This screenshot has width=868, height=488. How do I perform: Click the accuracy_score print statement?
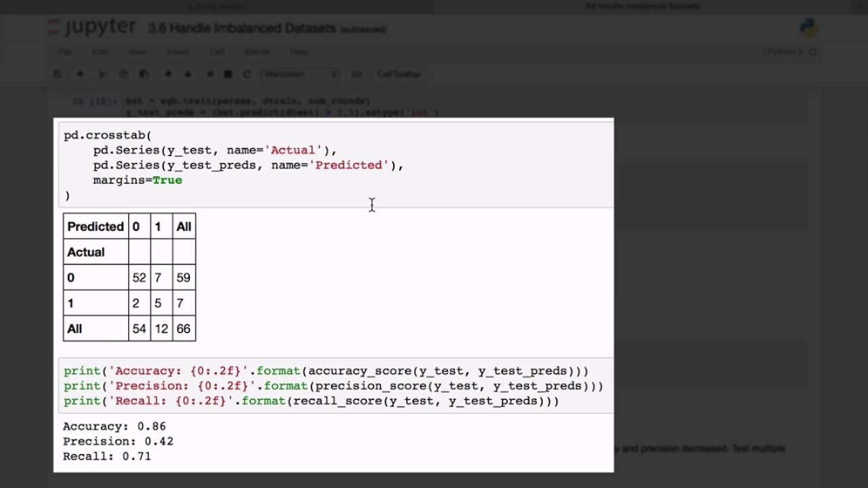pyautogui.click(x=326, y=371)
